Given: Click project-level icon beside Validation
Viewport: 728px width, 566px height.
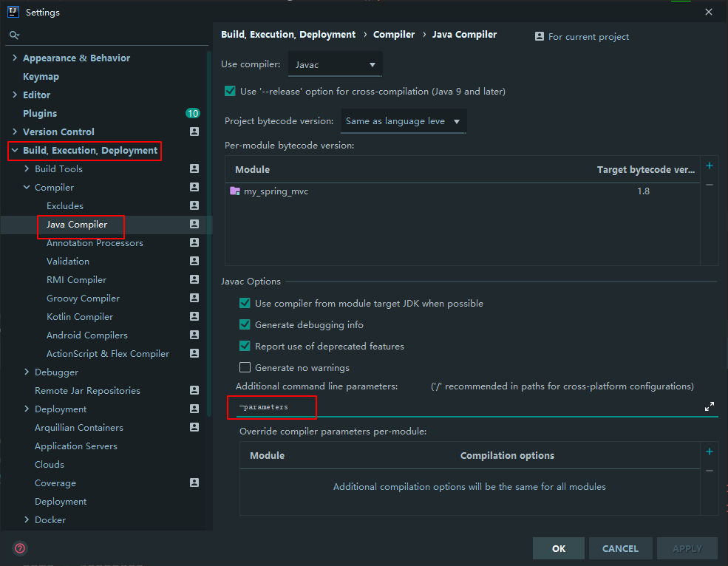Looking at the screenshot, I should pyautogui.click(x=194, y=261).
